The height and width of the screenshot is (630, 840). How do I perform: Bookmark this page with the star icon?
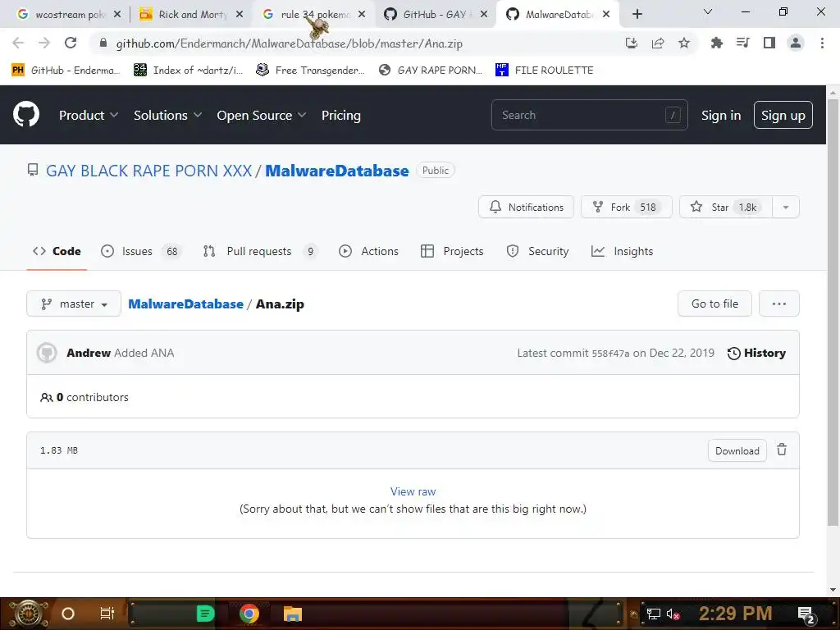[684, 43]
